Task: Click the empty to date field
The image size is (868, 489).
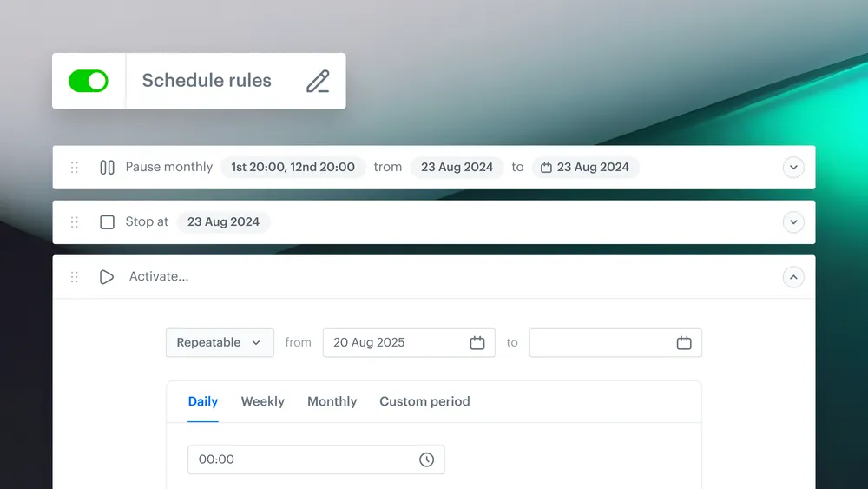Action: coord(615,343)
